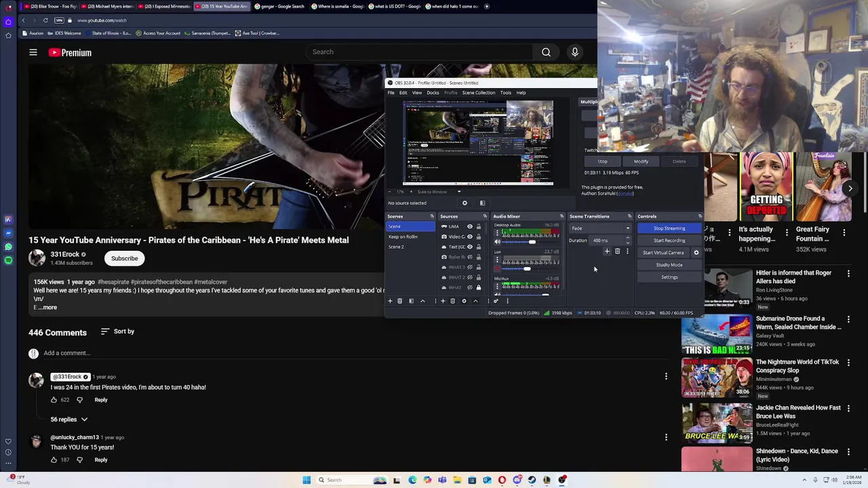Open OBS Tools menu
The width and height of the screenshot is (868, 488).
click(505, 93)
